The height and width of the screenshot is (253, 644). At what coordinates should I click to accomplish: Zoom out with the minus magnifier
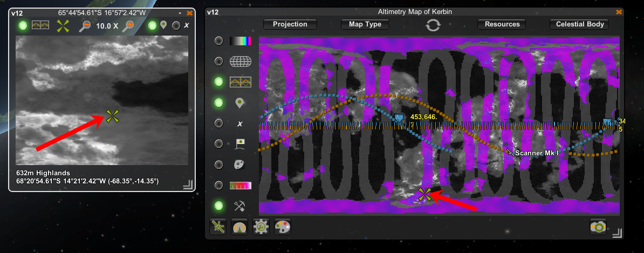[85, 26]
